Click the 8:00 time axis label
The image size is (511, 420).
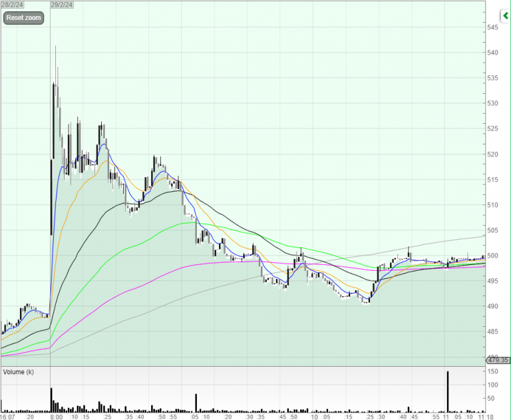click(x=57, y=417)
